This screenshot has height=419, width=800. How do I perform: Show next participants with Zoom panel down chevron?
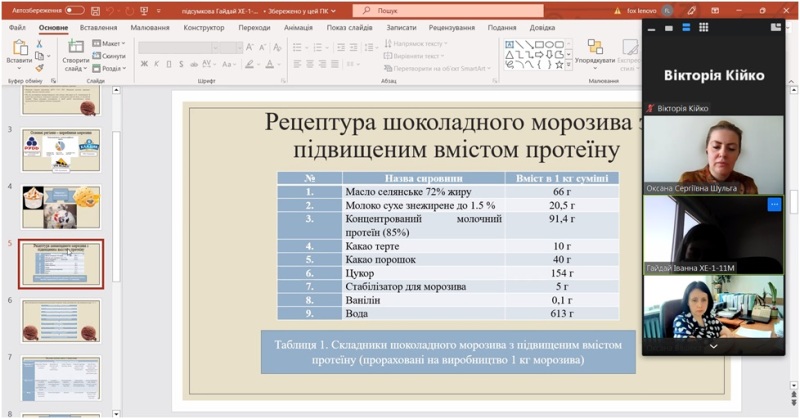tap(713, 347)
